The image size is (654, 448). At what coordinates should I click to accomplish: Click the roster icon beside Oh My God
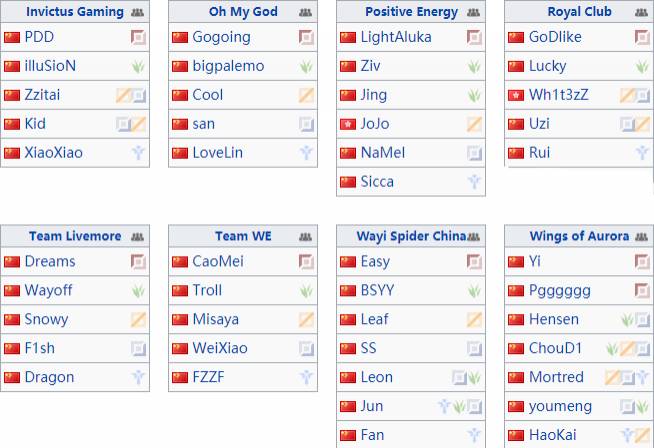click(x=305, y=12)
